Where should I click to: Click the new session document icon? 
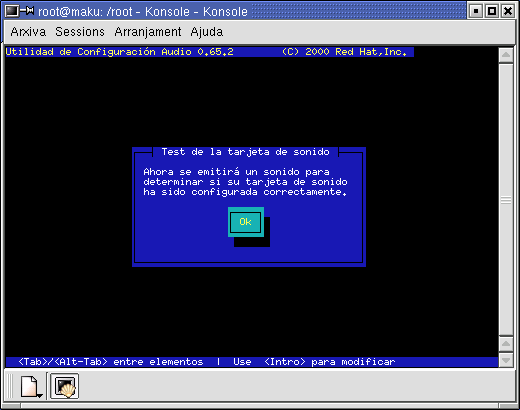pyautogui.click(x=31, y=386)
